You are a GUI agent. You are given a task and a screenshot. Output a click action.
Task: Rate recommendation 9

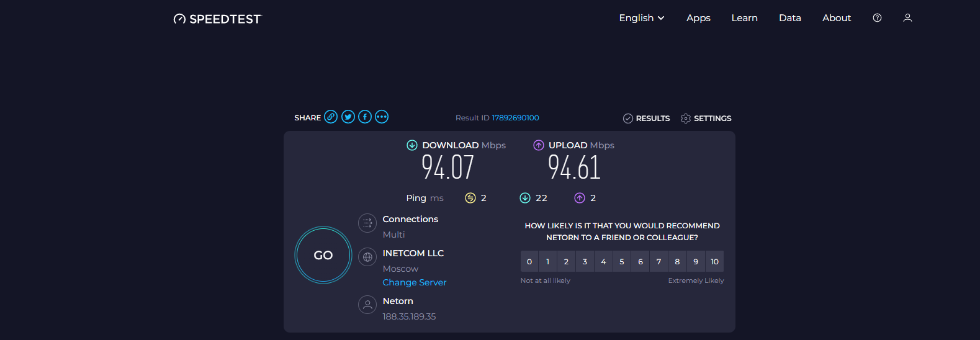click(696, 261)
